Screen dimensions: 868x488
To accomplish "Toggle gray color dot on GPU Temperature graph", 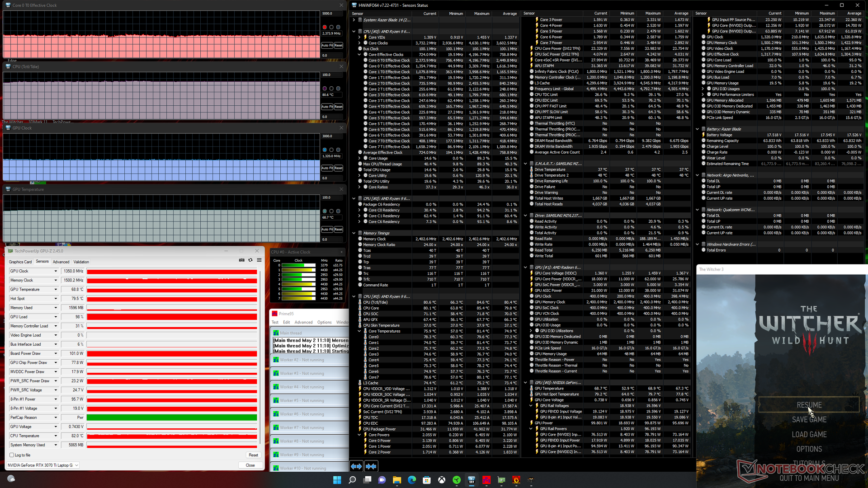I will [325, 211].
